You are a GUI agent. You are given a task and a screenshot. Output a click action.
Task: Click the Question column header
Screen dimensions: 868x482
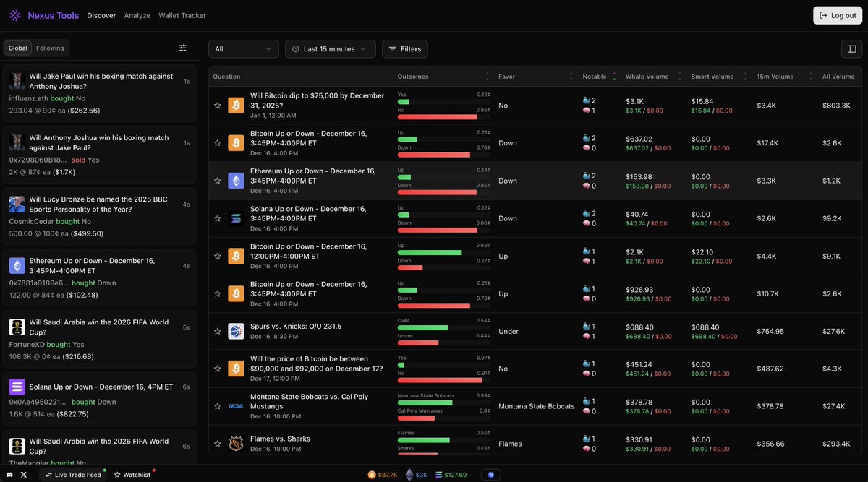(226, 77)
